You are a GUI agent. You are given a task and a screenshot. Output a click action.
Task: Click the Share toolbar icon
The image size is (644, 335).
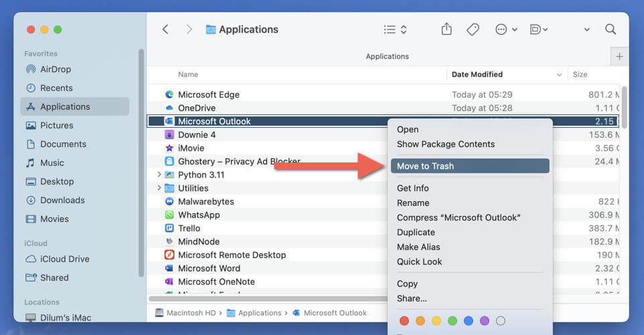pos(447,29)
